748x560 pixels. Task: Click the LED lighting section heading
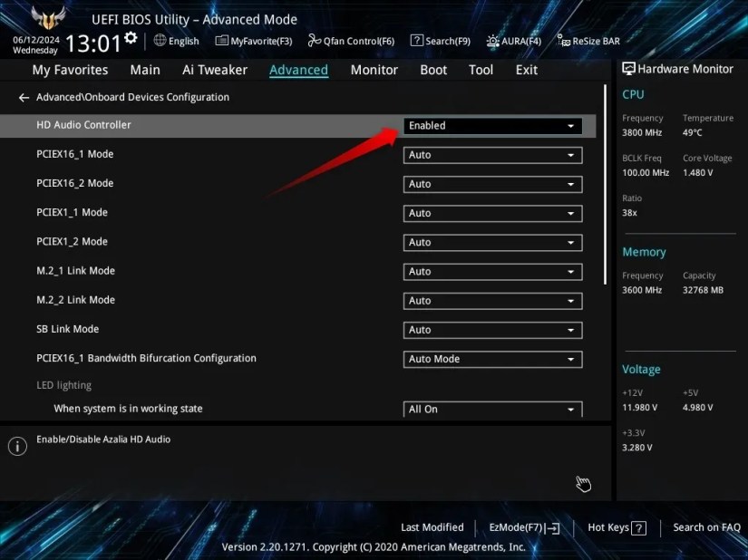pos(64,385)
